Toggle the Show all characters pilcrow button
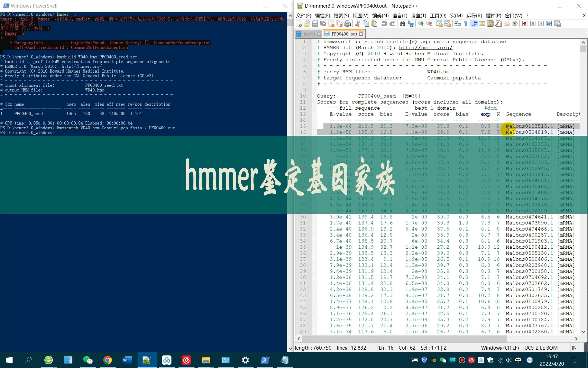The height and width of the screenshot is (368, 588). point(465,24)
